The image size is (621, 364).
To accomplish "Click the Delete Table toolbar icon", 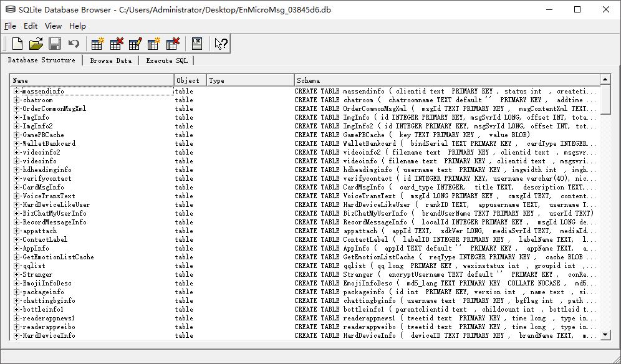I will 117,44.
